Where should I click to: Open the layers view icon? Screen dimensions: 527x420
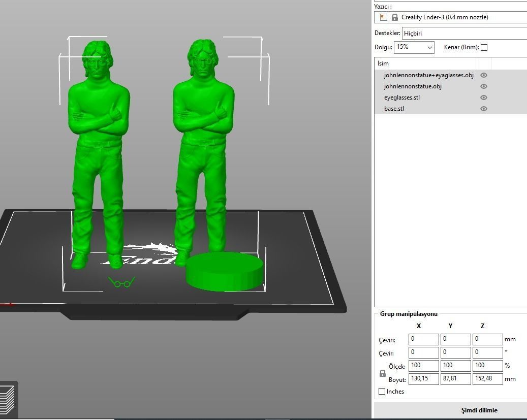(8, 400)
